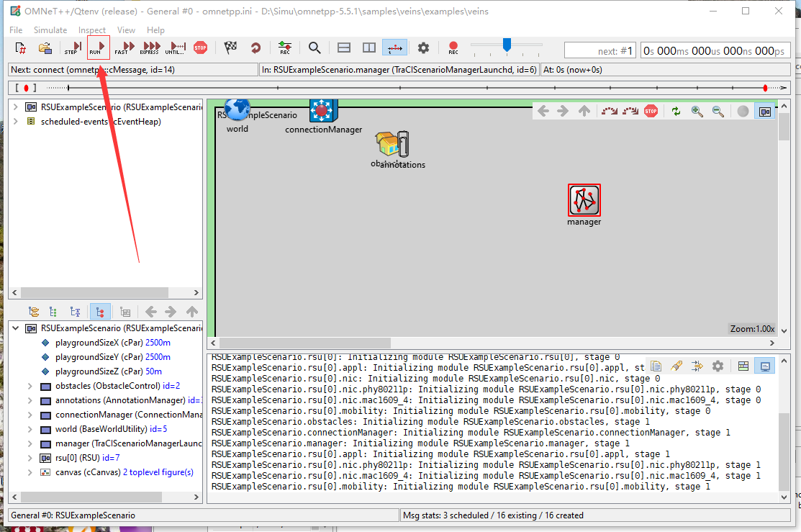Expand the canvas (cCanvas) node
The width and height of the screenshot is (801, 532).
30,472
